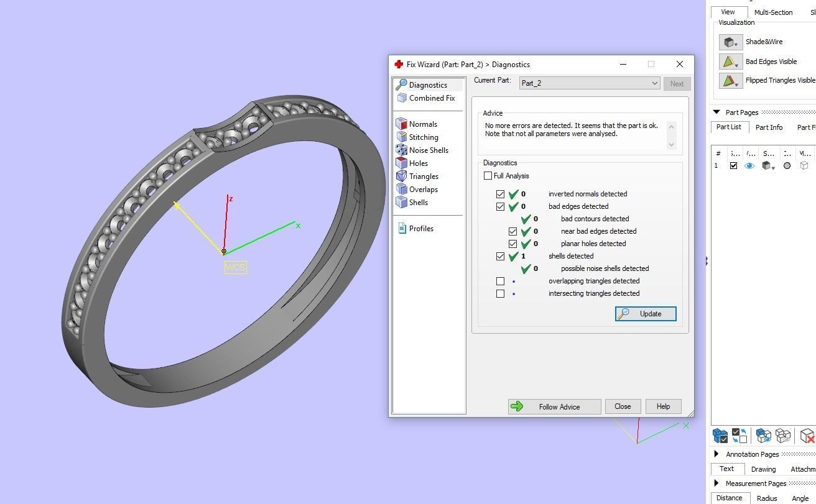Open the Normals fix page
Screen dimensions: 816x504
[422, 124]
